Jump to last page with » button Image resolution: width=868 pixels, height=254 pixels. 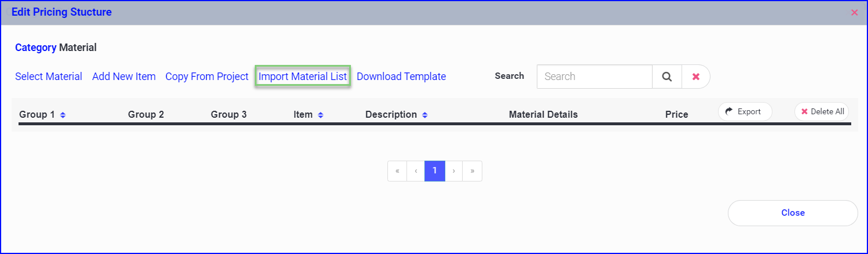click(x=473, y=171)
